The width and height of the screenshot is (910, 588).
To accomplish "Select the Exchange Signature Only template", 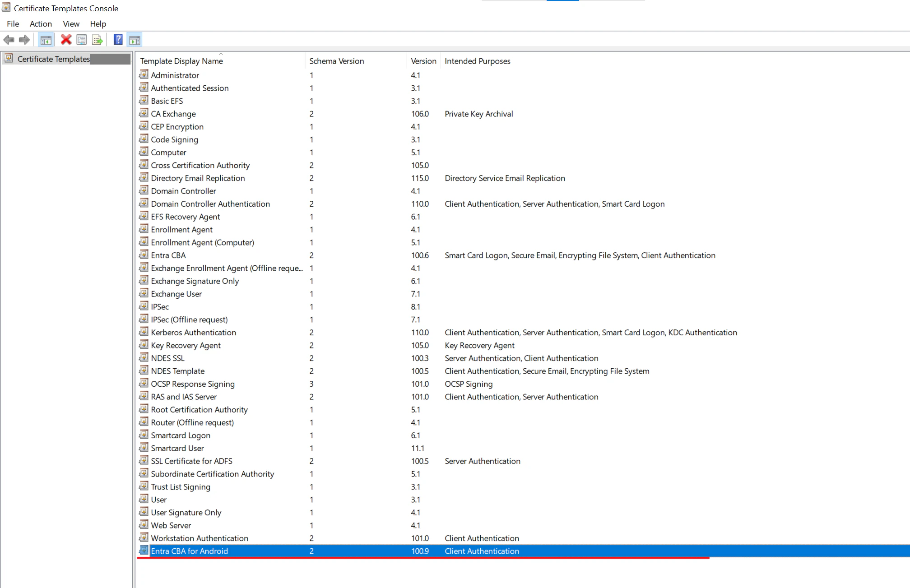I will click(195, 281).
